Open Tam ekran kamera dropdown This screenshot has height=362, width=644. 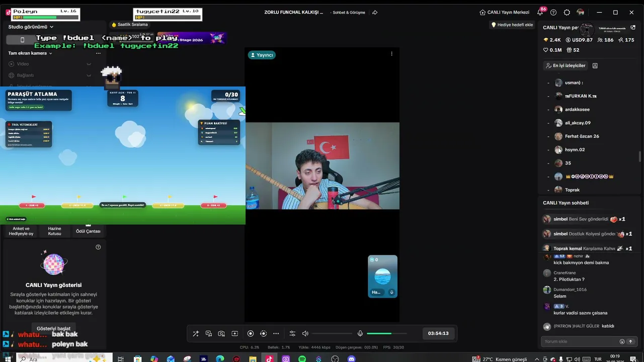pyautogui.click(x=30, y=53)
